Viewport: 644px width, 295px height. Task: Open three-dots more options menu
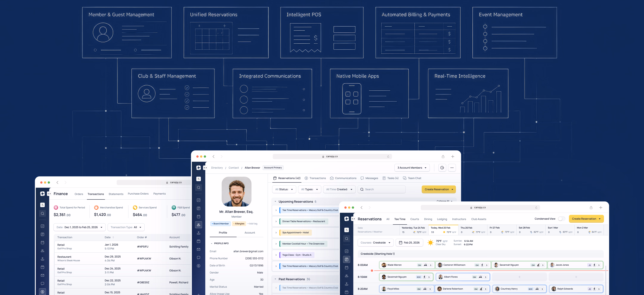[452, 168]
